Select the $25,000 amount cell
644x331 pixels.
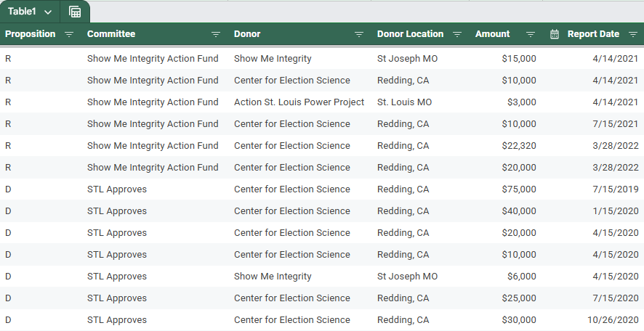tap(519, 298)
